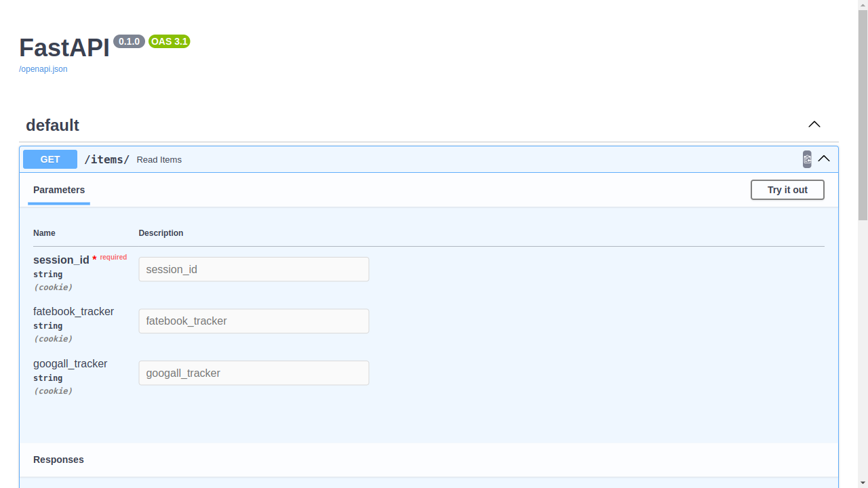Focus the fatebook_tracker text field
Image resolution: width=868 pixels, height=488 pixels.
pos(254,321)
